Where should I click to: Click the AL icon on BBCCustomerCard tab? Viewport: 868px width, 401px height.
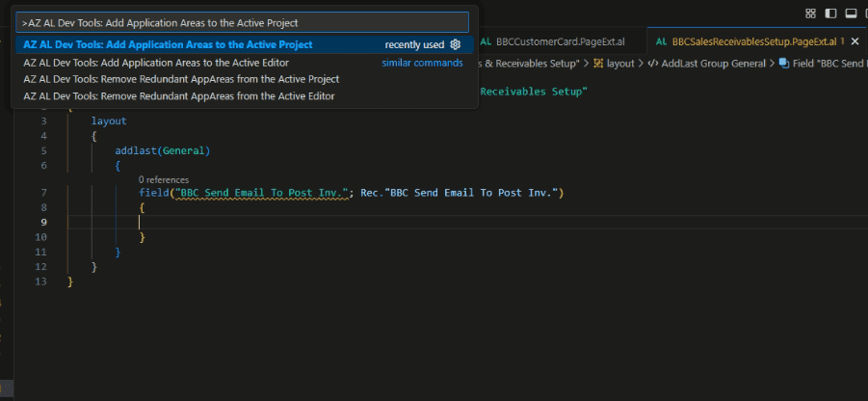click(486, 41)
